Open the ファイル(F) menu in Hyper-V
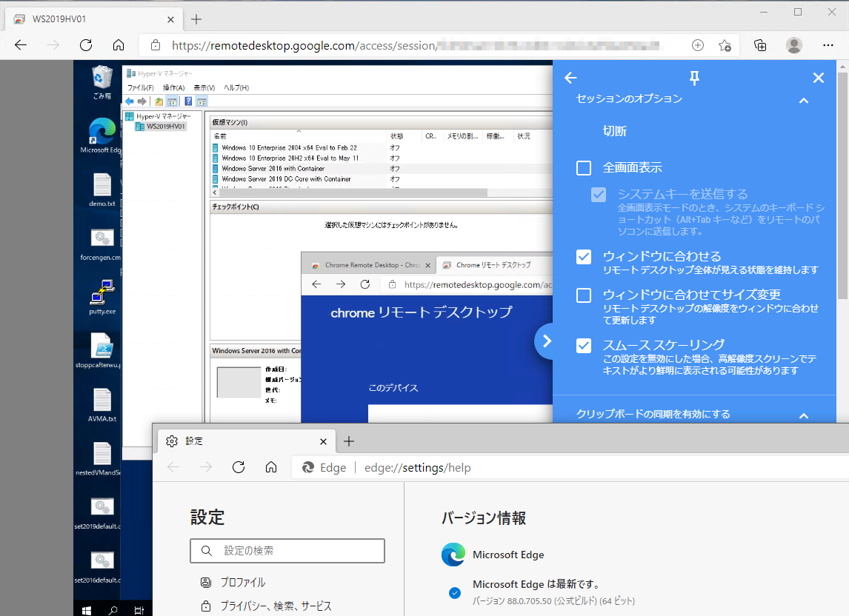This screenshot has height=616, width=849. [x=140, y=87]
